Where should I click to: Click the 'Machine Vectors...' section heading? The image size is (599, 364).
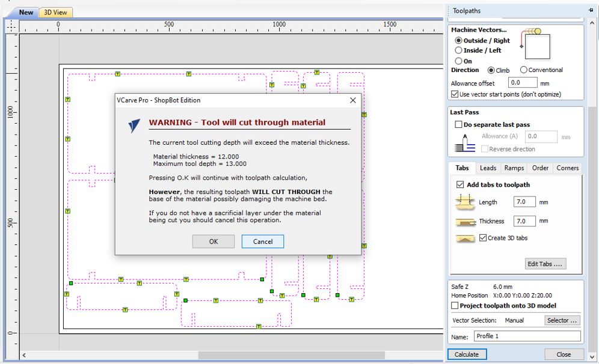tap(479, 30)
